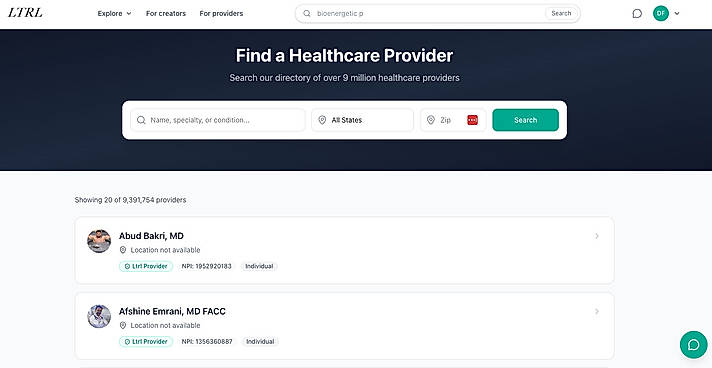Open the floating green chat widget button
The height and width of the screenshot is (368, 712).
coord(693,345)
